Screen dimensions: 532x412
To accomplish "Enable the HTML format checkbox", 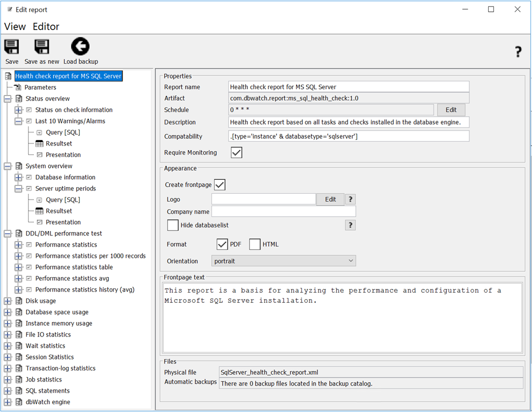I will (255, 245).
